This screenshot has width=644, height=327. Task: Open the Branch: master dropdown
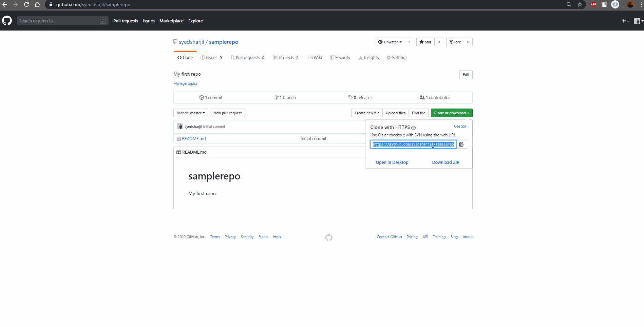[x=191, y=113]
